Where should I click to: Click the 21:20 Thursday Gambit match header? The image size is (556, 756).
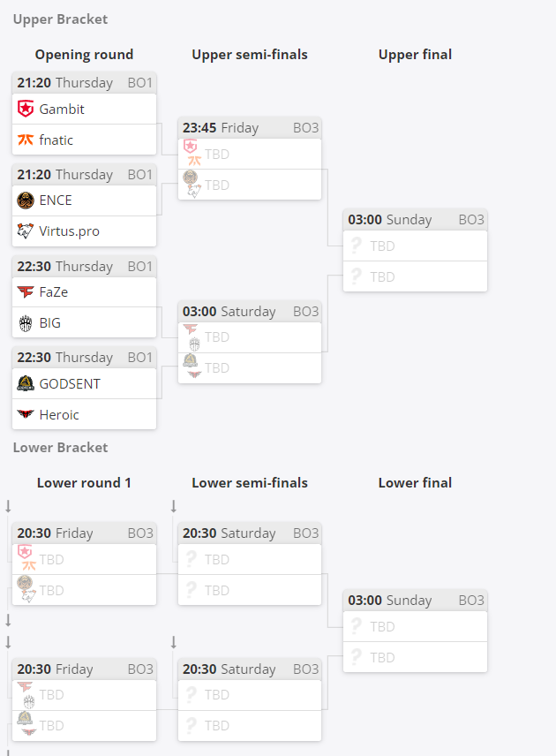(85, 83)
